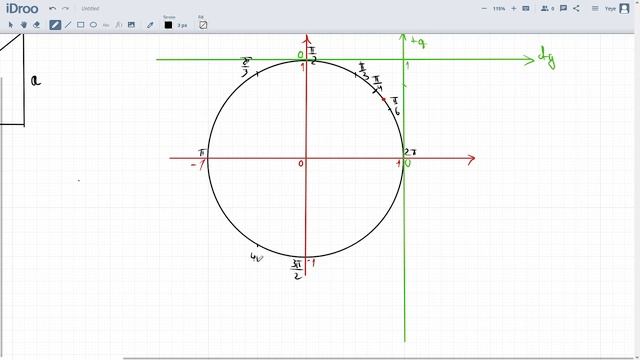
Task: Open the formula tool
Action: click(118, 25)
